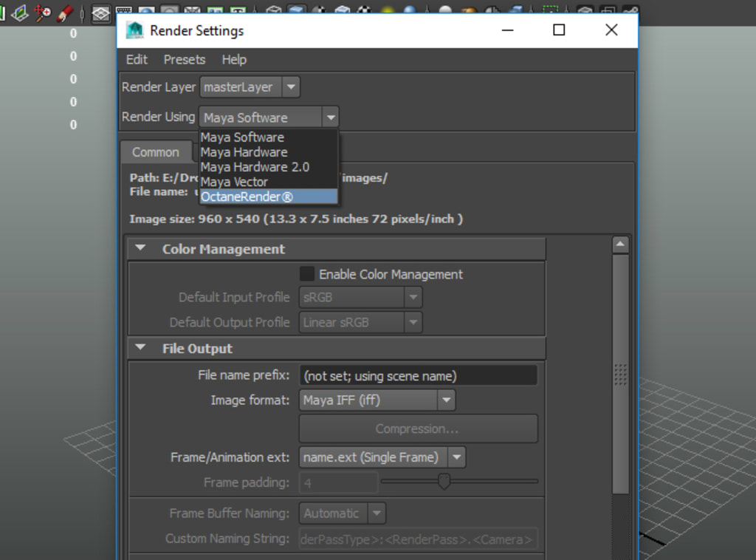Viewport: 756px width, 560px height.
Task: Collapse the Color Management section
Action: pos(140,248)
